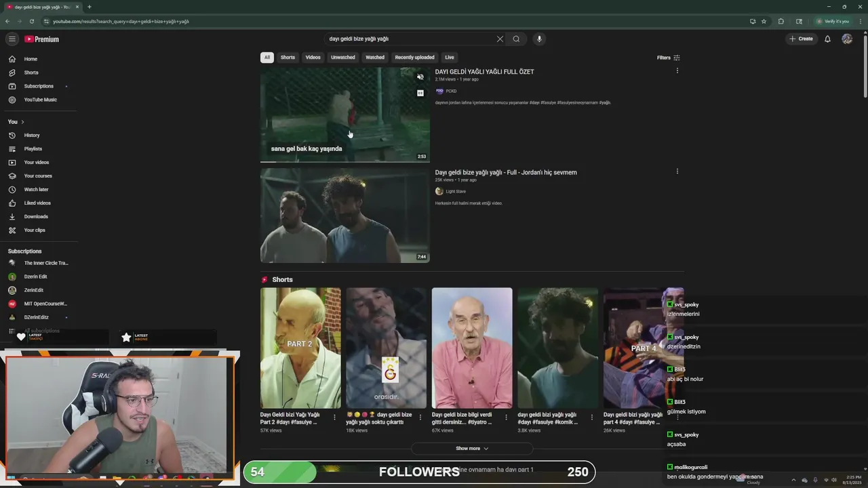Image resolution: width=868 pixels, height=488 pixels.
Task: Open a new browser tab
Action: pyautogui.click(x=89, y=7)
